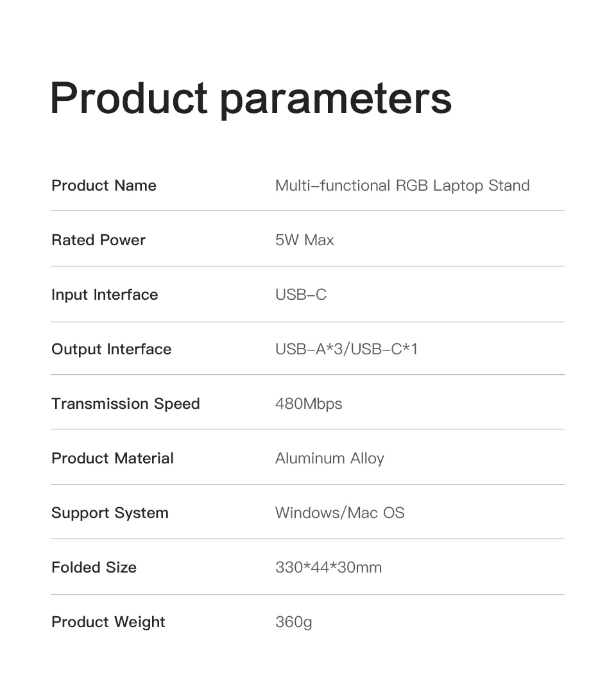This screenshot has width=616, height=699.
Task: Click the "480Mbps" value
Action: tap(309, 404)
